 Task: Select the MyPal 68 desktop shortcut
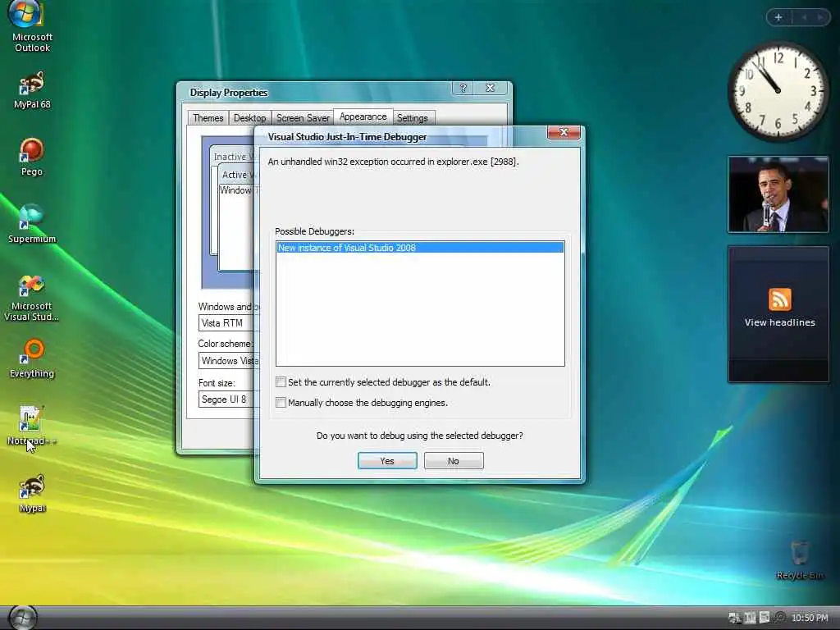32,90
